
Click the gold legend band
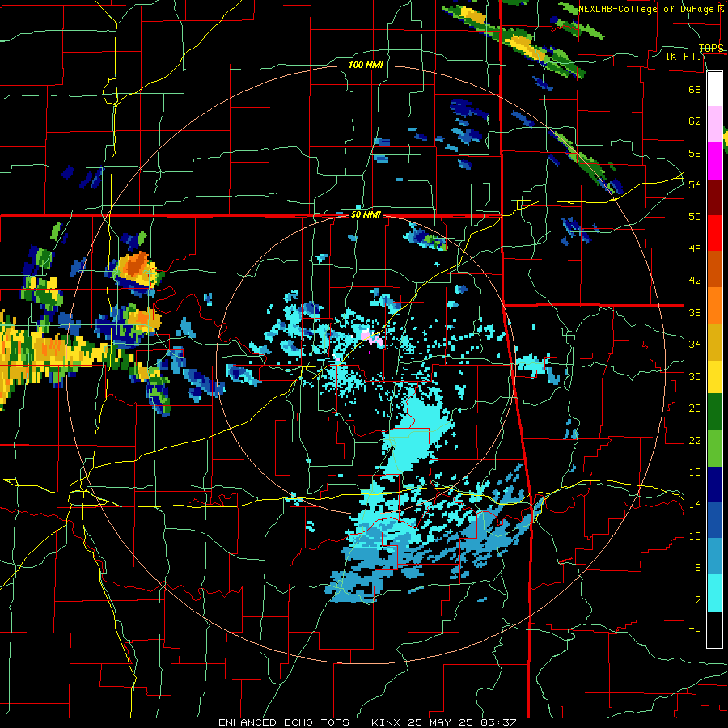[714, 341]
